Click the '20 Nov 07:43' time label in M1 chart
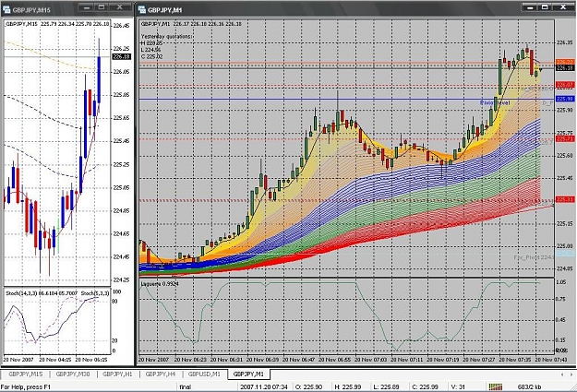Image resolution: width=577 pixels, height=392 pixels. pyautogui.click(x=551, y=360)
